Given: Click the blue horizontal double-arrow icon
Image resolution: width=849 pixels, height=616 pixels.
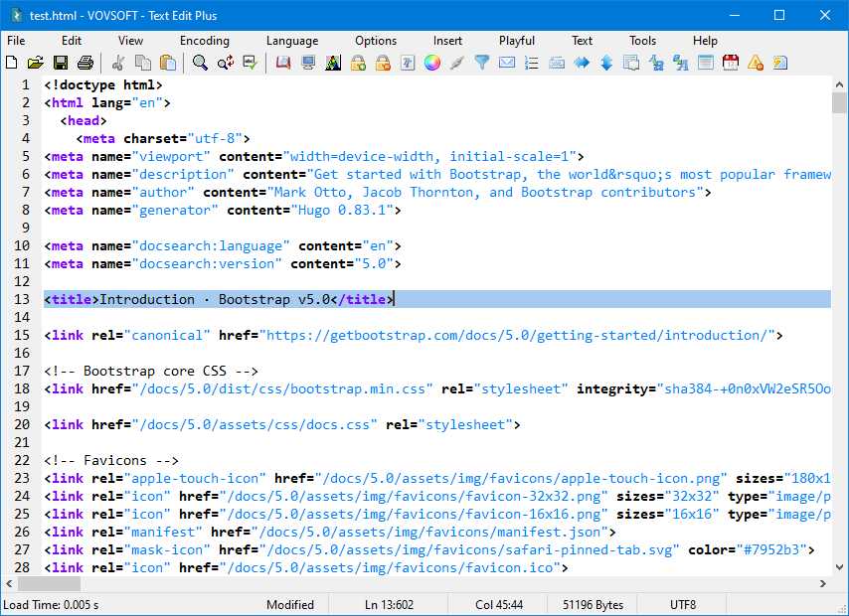Looking at the screenshot, I should [x=582, y=63].
